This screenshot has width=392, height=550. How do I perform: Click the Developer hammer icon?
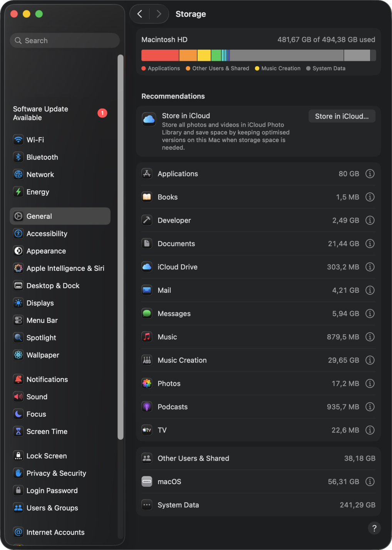[x=147, y=220]
